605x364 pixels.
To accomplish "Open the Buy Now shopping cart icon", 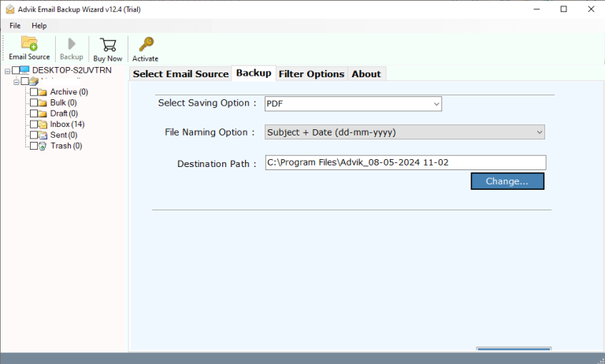I will coord(108,43).
